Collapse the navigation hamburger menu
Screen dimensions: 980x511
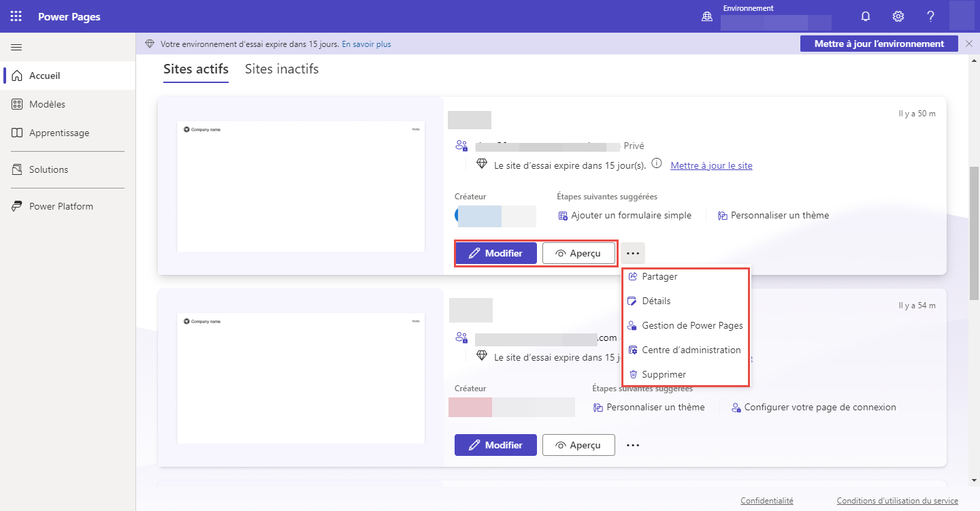tap(16, 47)
